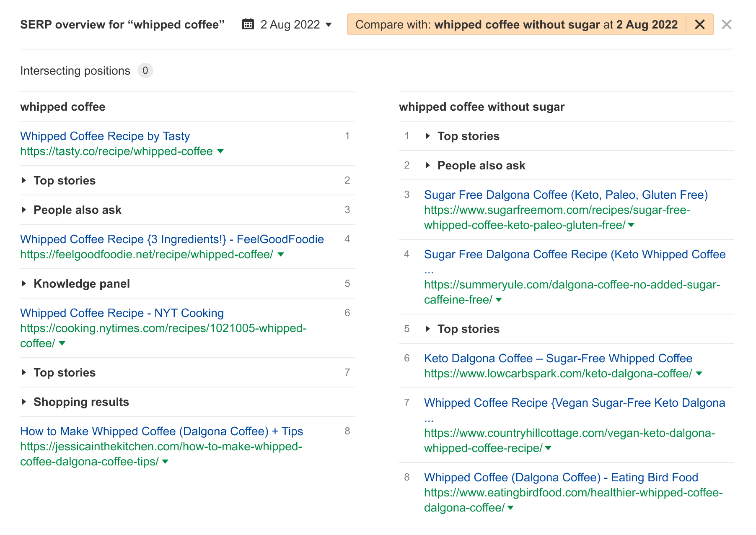This screenshot has width=756, height=535.
Task: Click the arrow next to lowcarbspark.com URL
Action: coord(699,374)
